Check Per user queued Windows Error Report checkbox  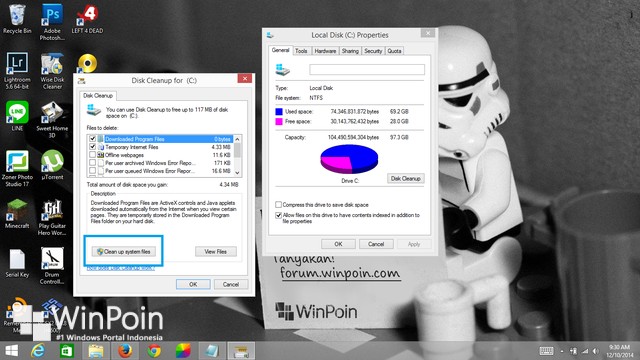93,171
